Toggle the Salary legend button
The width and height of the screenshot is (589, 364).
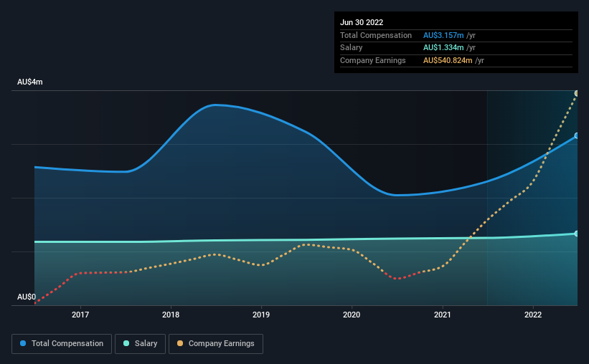pyautogui.click(x=140, y=344)
